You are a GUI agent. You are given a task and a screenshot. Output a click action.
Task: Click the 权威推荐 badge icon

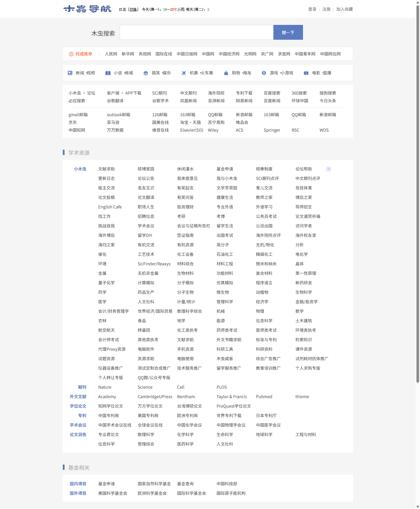[x=71, y=54]
